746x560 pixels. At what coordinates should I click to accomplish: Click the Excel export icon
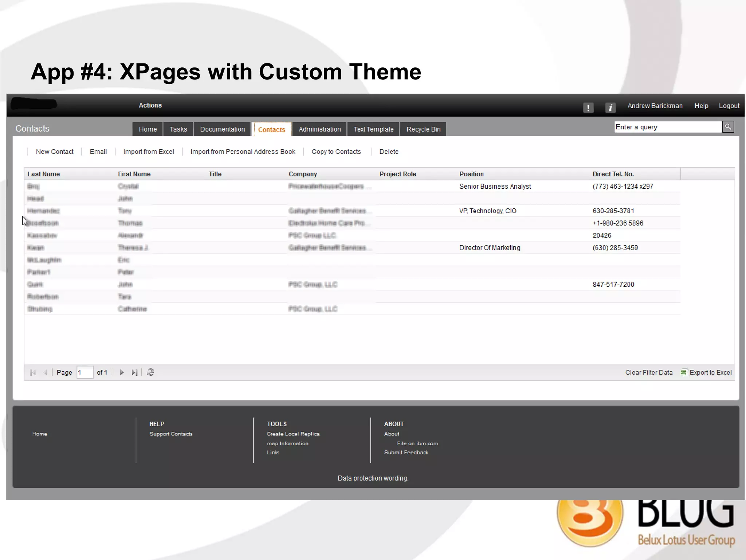click(x=683, y=372)
